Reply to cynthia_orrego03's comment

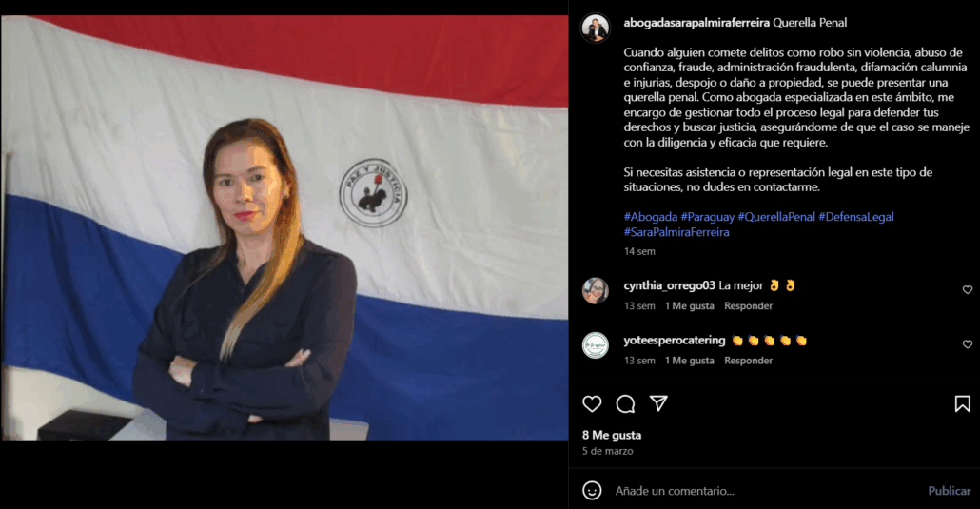tap(748, 305)
